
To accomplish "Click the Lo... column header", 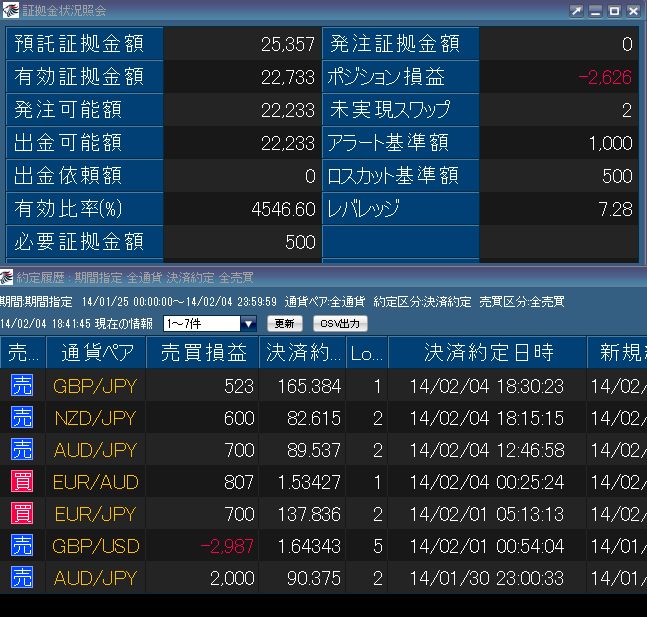I will (x=367, y=352).
